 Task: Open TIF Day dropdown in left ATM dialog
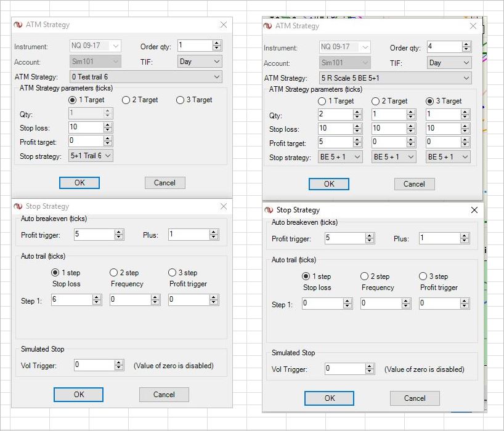tap(199, 62)
